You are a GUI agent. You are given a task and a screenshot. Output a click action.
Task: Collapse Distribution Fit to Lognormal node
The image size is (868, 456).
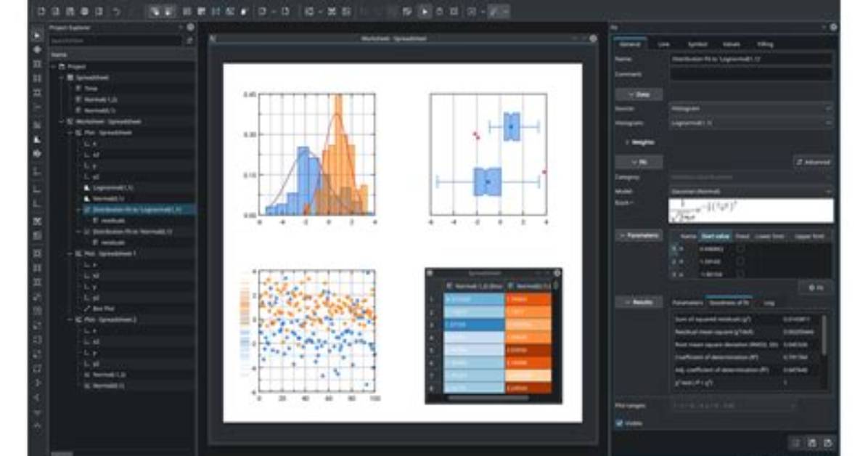78,209
